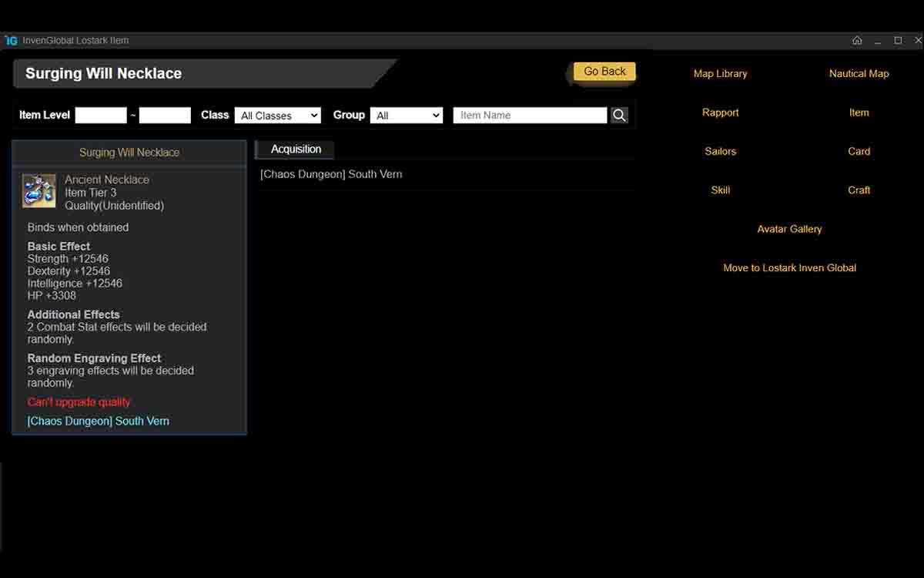This screenshot has height=578, width=924.
Task: Open the Rapport section
Action: (720, 113)
